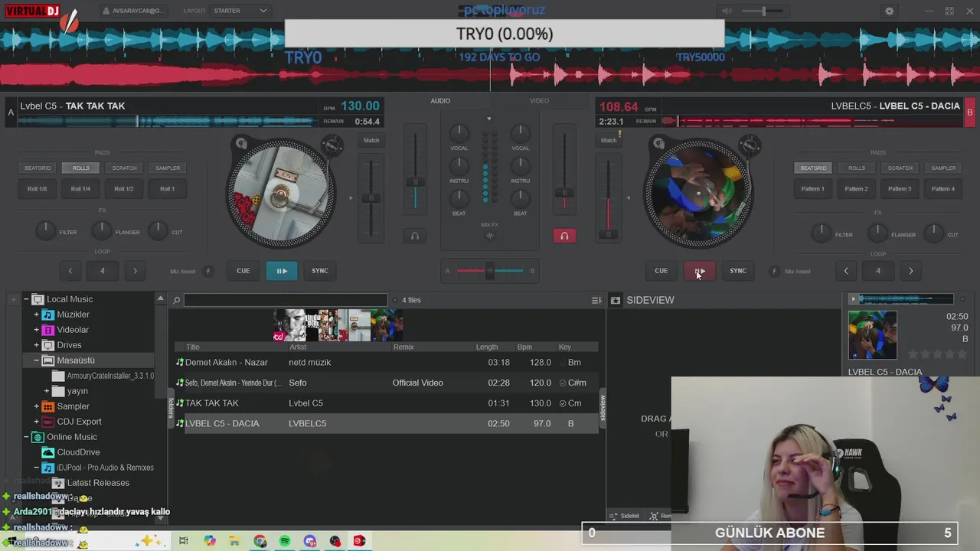Expand the Sampler node
The height and width of the screenshot is (551, 980).
coord(36,406)
